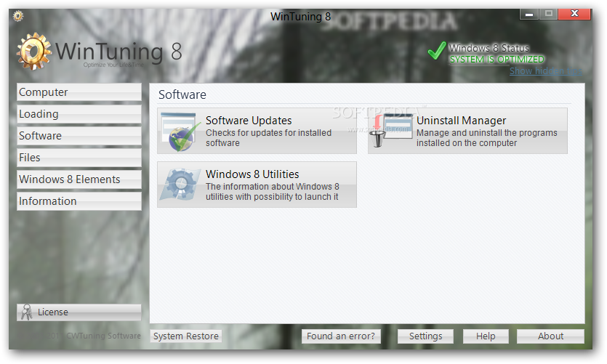607x364 pixels.
Task: Open Windows 8 Elements category
Action: click(x=79, y=179)
